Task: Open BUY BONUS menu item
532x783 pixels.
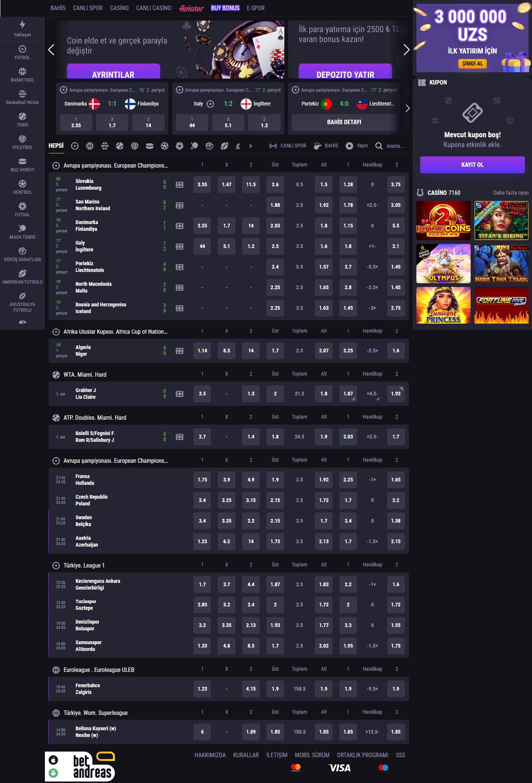Action: 225,8
